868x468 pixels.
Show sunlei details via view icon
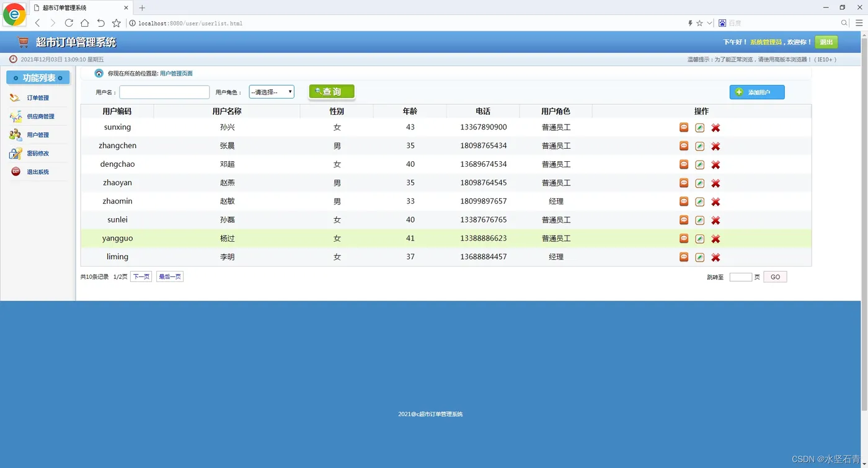(x=684, y=221)
